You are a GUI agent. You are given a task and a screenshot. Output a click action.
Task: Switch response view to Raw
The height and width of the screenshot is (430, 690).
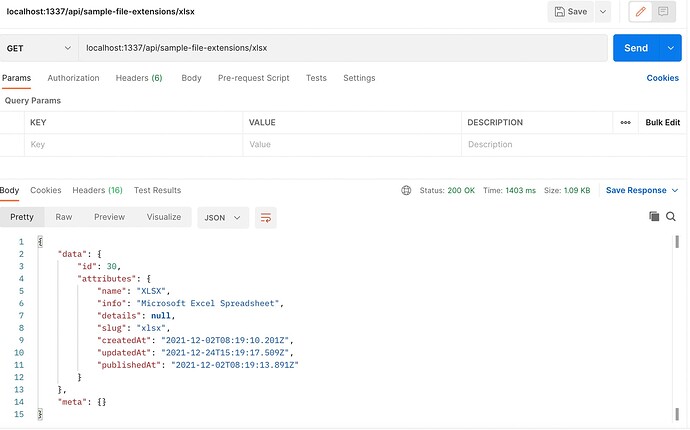click(x=63, y=217)
